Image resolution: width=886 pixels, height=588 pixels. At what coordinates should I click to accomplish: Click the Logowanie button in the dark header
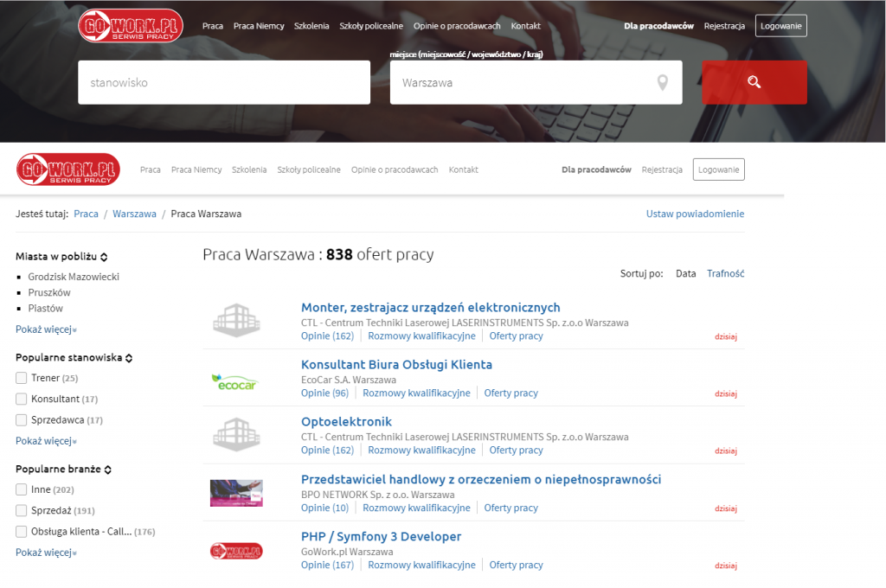[781, 26]
